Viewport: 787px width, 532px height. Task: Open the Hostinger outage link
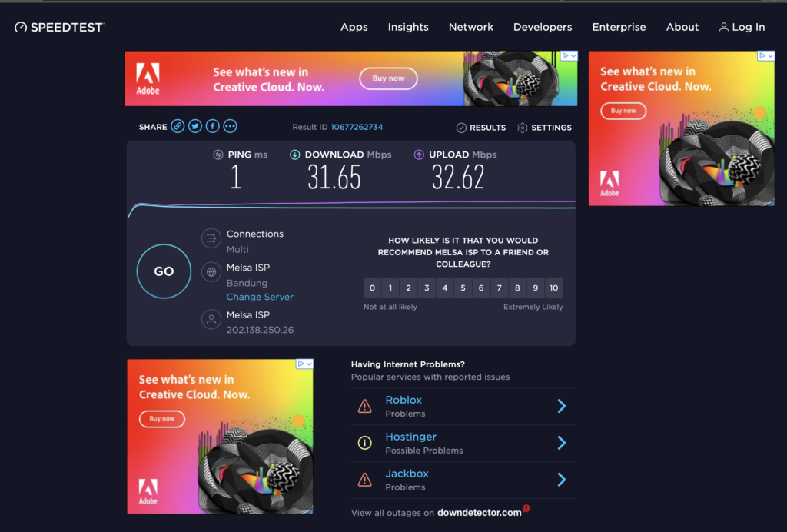410,437
